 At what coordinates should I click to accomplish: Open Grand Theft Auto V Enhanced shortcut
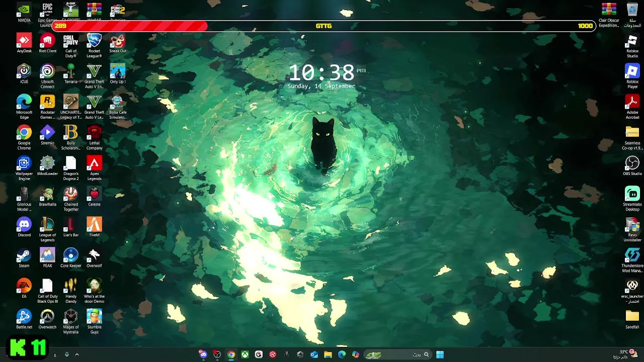point(94,76)
